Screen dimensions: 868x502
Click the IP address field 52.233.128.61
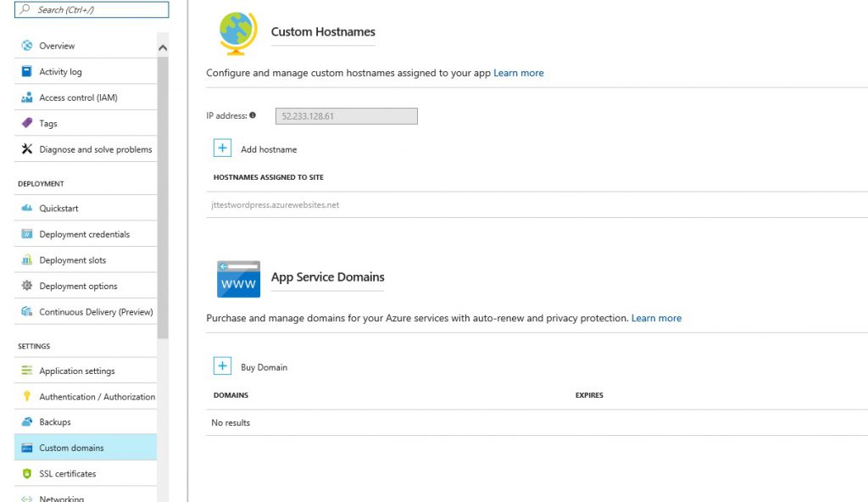pyautogui.click(x=347, y=116)
